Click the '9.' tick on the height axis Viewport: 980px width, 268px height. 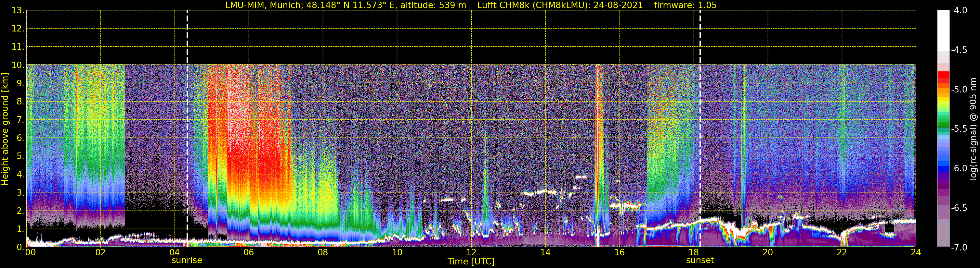[20, 83]
